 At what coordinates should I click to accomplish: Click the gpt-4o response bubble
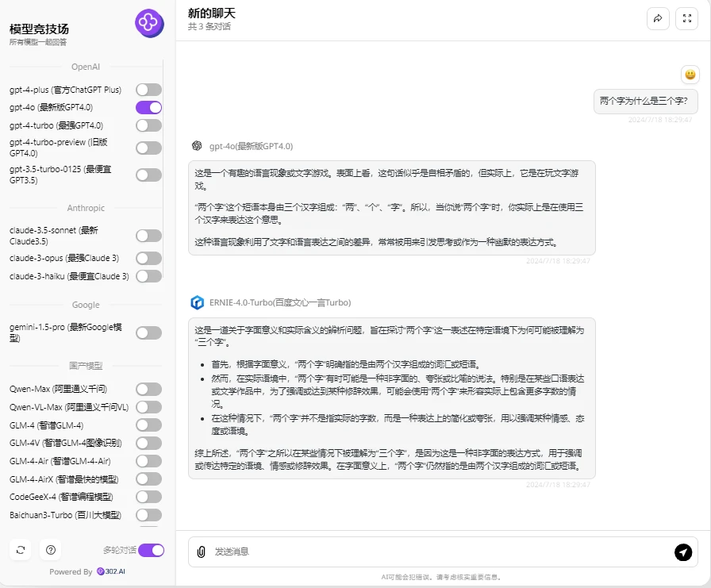(x=392, y=208)
